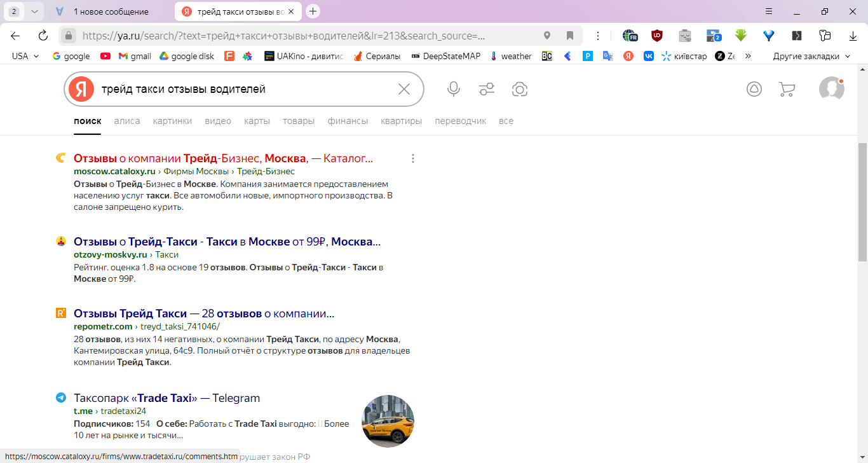The width and height of the screenshot is (868, 463).
Task: Open the київстар bookmark
Action: (x=684, y=56)
